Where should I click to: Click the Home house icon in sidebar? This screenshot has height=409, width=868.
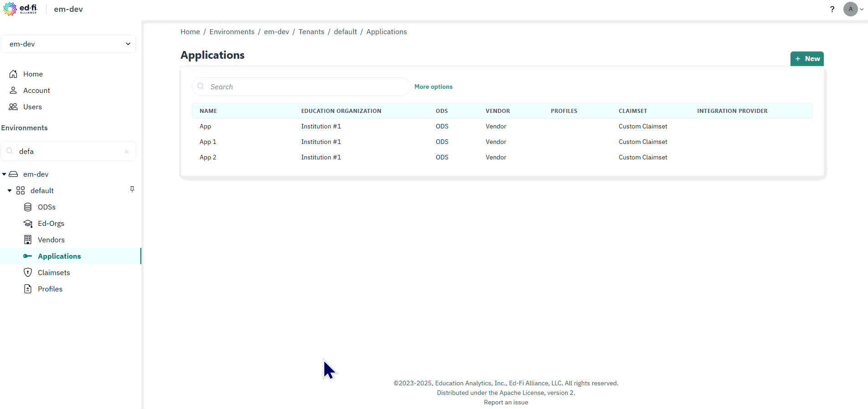coord(13,74)
